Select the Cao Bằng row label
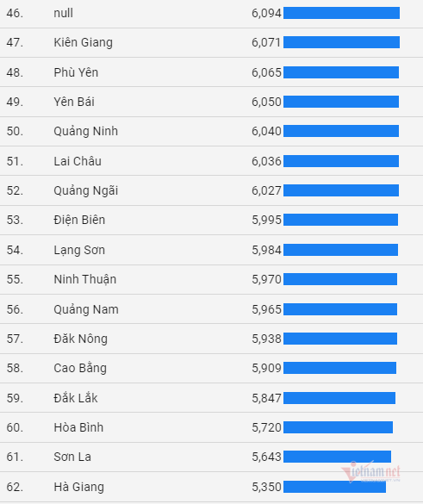Image resolution: width=423 pixels, height=504 pixels. pyautogui.click(x=80, y=368)
